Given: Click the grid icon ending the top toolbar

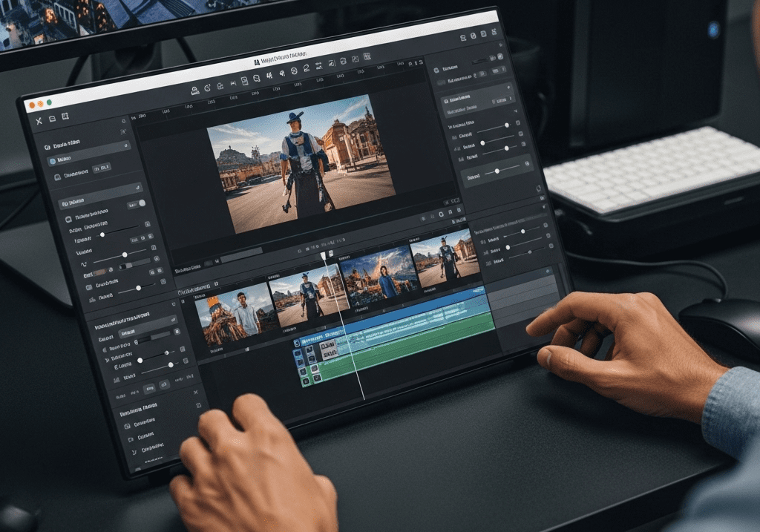Looking at the screenshot, I should point(367,56).
